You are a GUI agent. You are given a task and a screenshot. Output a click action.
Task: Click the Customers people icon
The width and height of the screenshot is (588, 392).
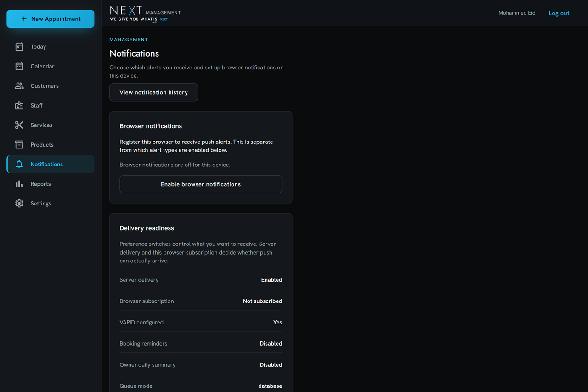[x=19, y=86]
